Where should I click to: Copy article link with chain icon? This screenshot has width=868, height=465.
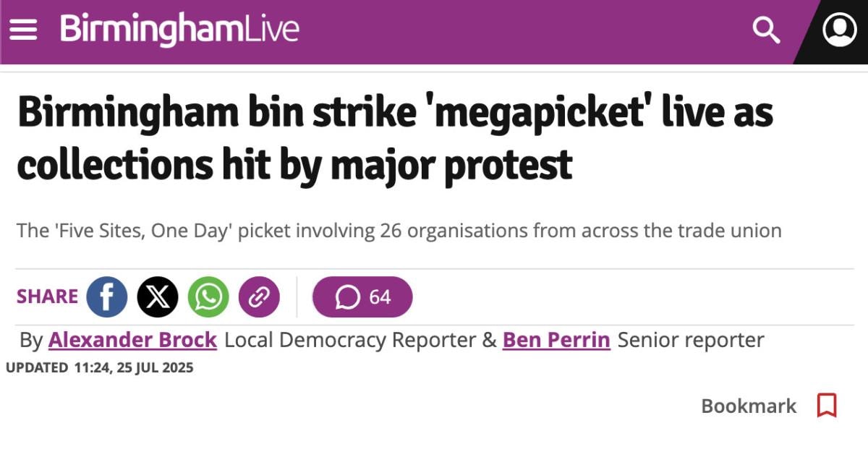click(x=259, y=297)
